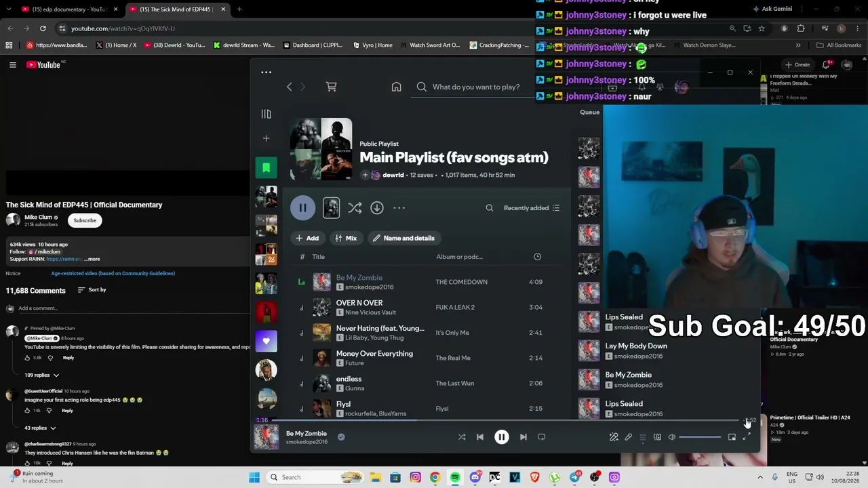The image size is (868, 488).
Task: Toggle the Queue view icon in player bar
Action: tap(643, 437)
